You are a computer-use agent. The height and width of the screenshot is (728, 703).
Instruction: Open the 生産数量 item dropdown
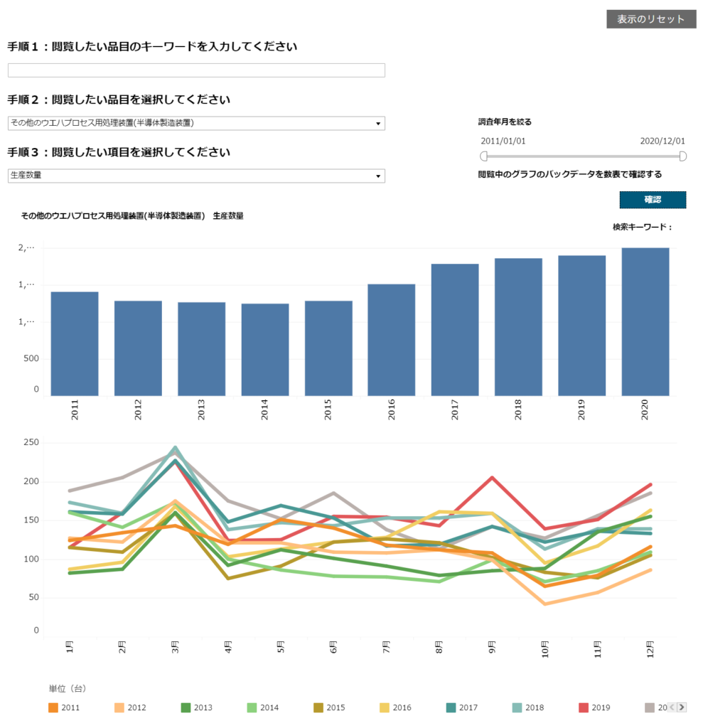click(x=196, y=176)
